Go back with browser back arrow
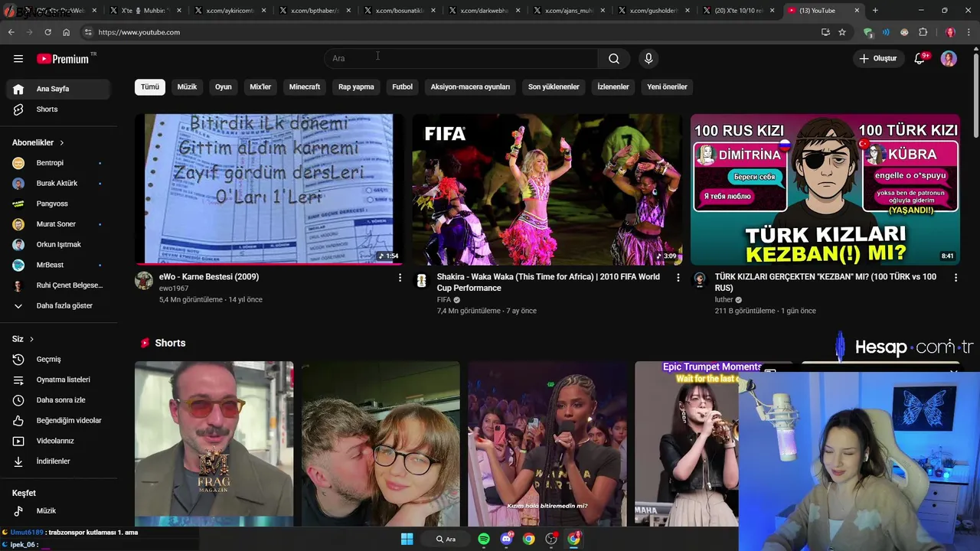Viewport: 980px width, 551px height. 11,32
